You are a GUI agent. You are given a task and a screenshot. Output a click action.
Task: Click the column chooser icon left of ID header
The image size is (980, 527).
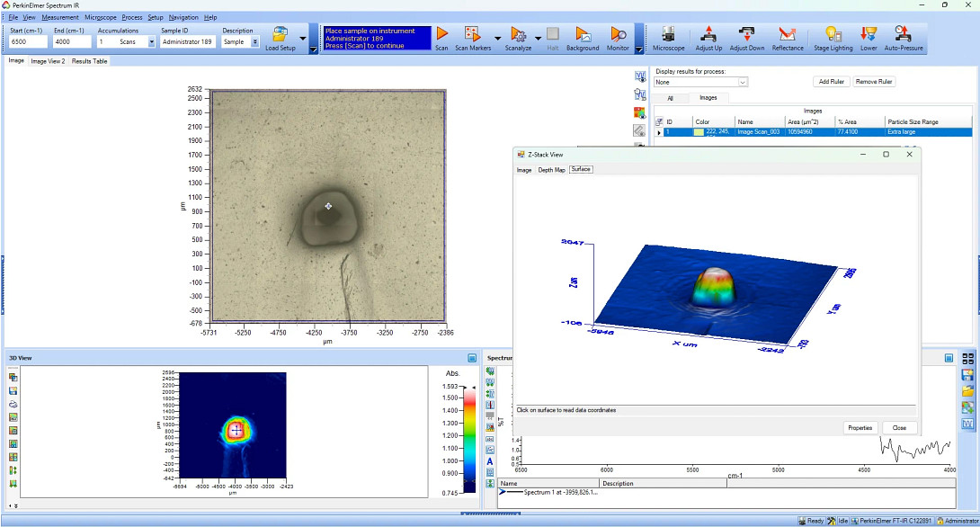pyautogui.click(x=659, y=122)
